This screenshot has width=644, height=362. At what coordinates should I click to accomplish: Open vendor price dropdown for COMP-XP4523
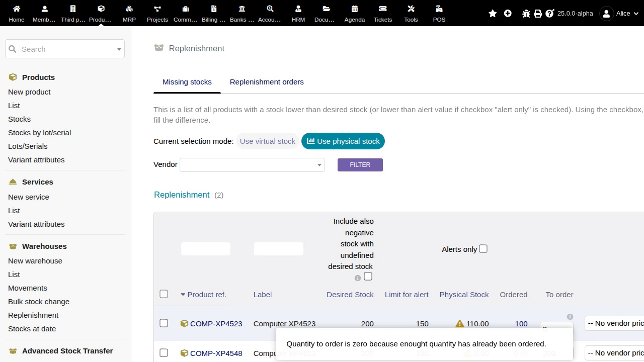coord(614,323)
